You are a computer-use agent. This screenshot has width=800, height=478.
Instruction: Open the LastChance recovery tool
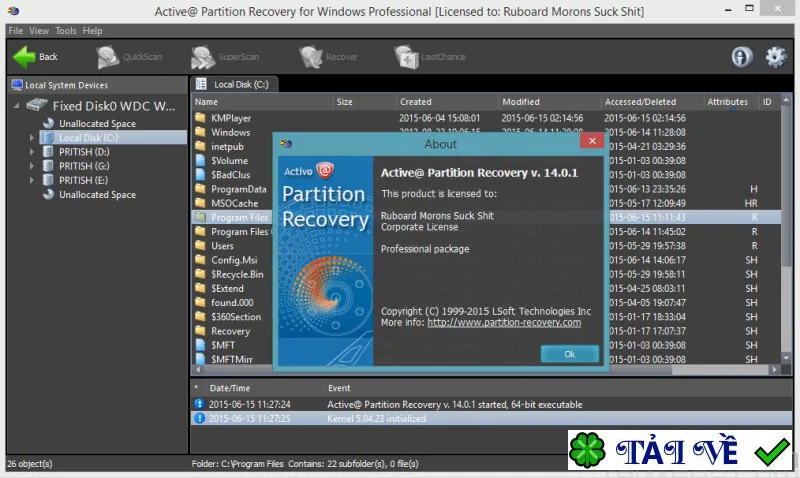[430, 57]
